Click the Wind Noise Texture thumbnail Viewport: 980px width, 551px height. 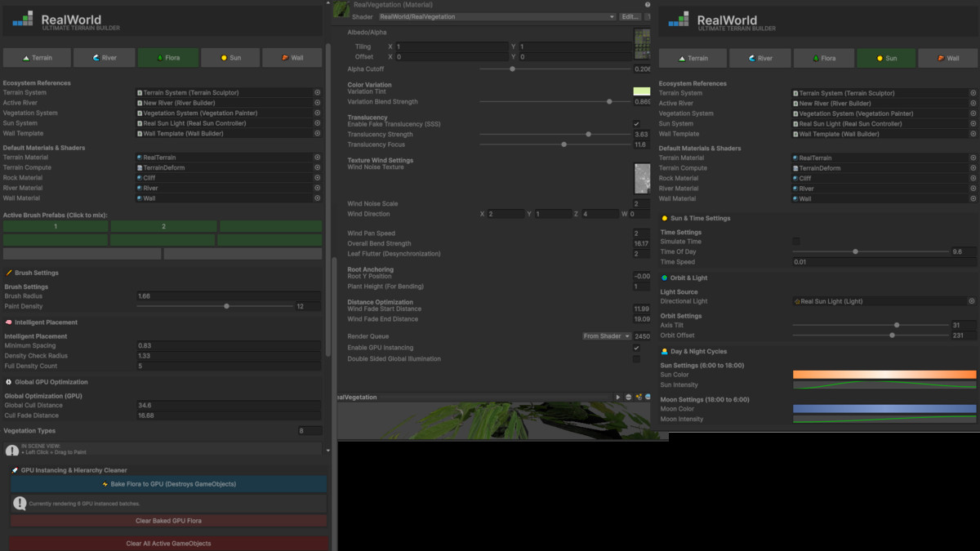tap(642, 178)
